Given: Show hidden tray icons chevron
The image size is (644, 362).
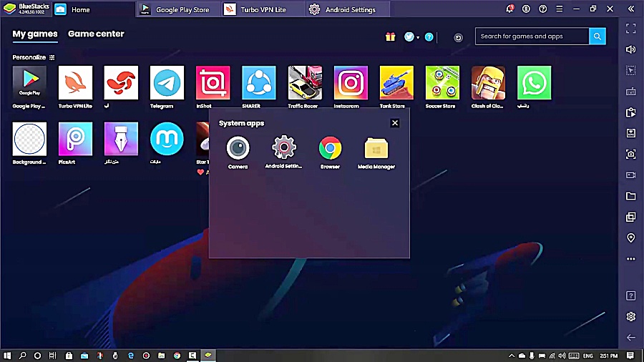Looking at the screenshot, I should click(x=512, y=356).
